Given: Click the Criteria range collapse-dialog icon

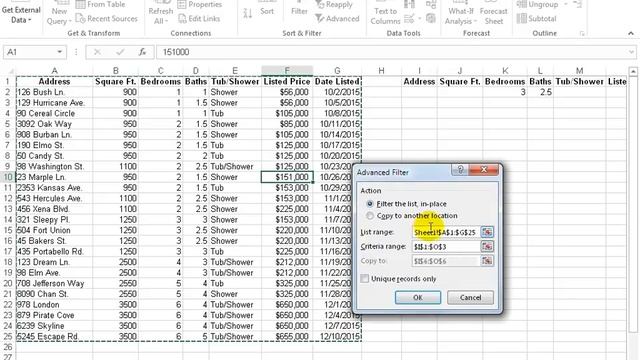Looking at the screenshot, I should pos(487,247).
